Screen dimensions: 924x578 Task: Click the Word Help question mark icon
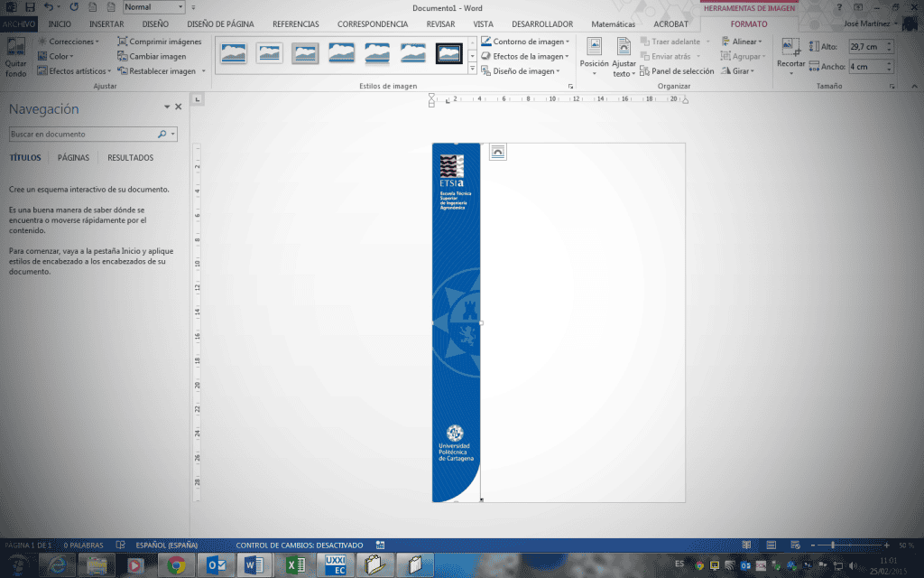pyautogui.click(x=839, y=7)
